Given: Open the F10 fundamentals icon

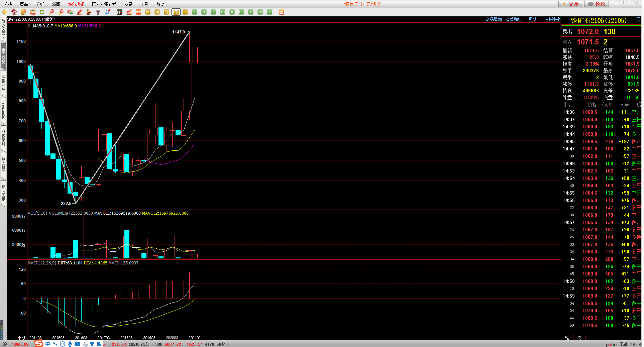Looking at the screenshot, I should [x=33, y=12].
